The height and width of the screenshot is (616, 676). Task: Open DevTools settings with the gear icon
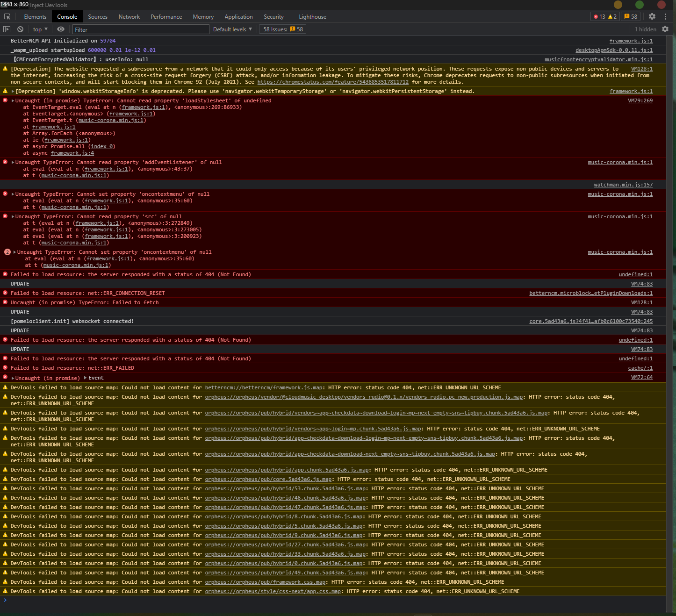[652, 16]
